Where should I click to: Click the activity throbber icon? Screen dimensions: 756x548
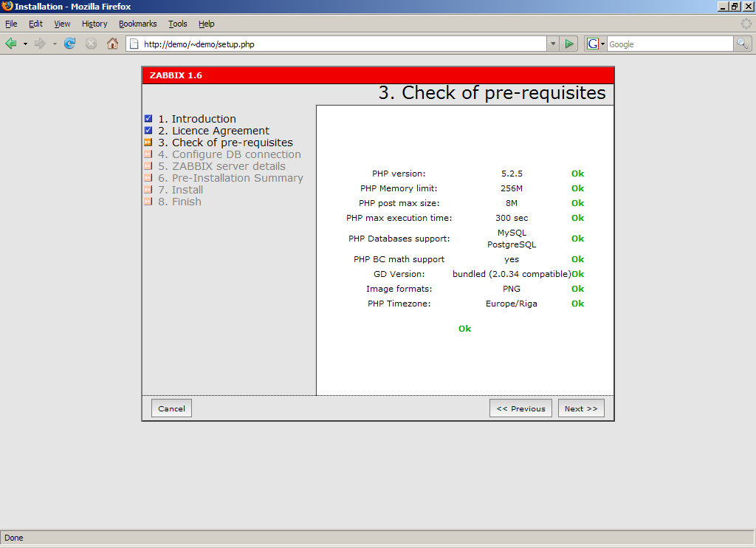point(746,23)
